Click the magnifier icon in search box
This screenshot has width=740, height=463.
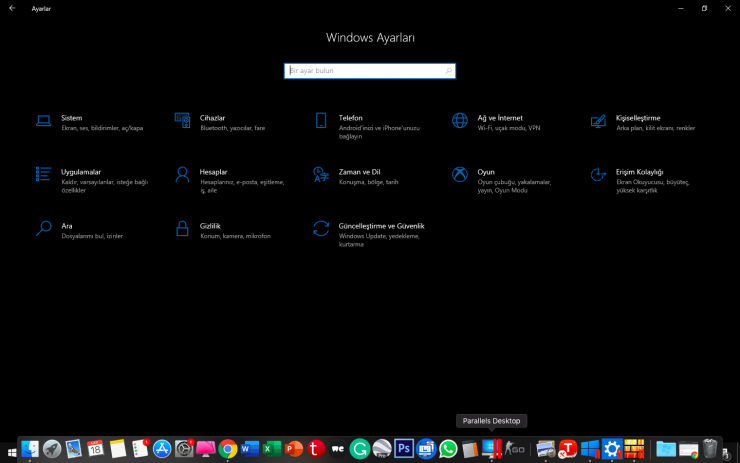pos(448,71)
